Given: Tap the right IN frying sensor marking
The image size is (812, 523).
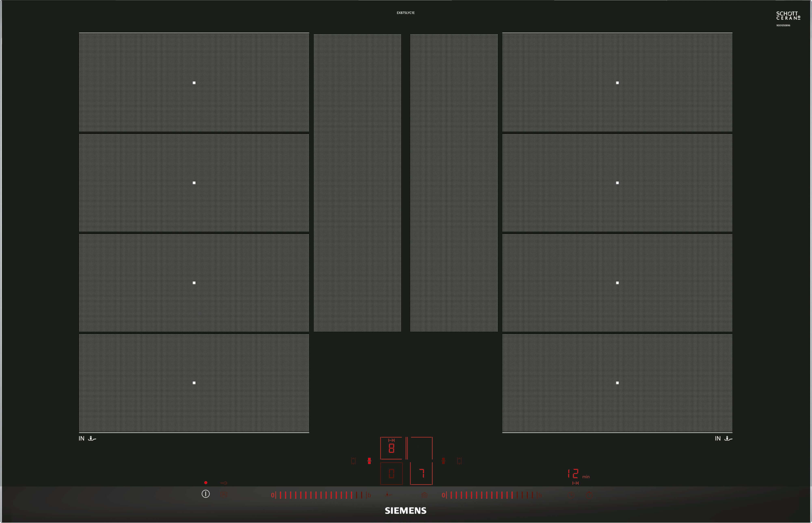Looking at the screenshot, I should [x=723, y=438].
